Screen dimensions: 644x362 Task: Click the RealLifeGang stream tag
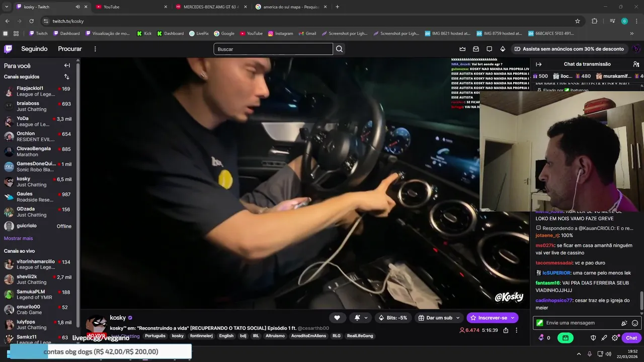pos(360,336)
